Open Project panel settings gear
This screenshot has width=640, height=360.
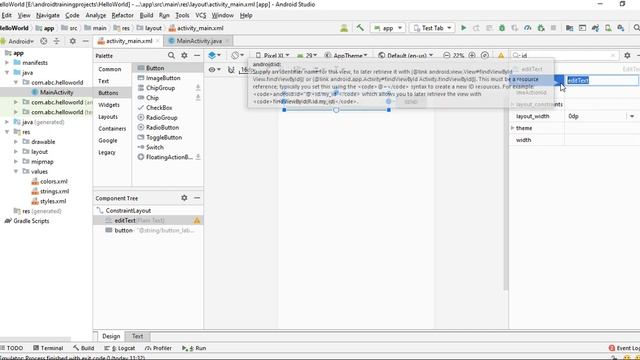[73, 41]
